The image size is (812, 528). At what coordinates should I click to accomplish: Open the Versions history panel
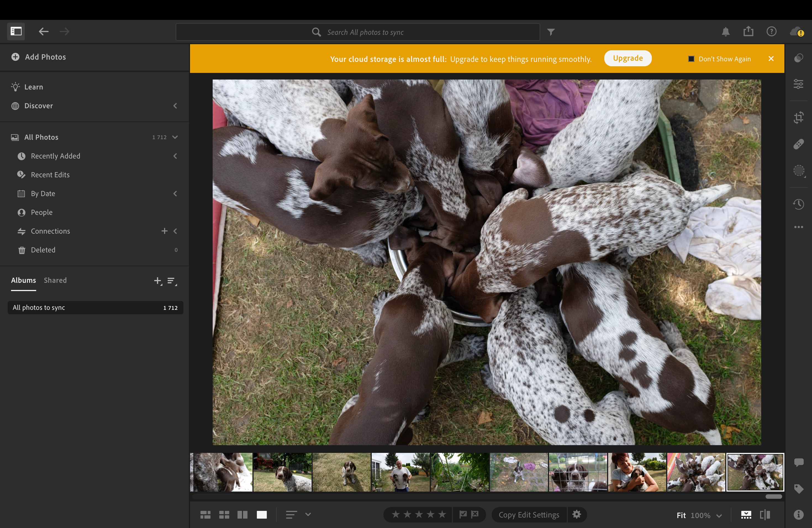(798, 204)
